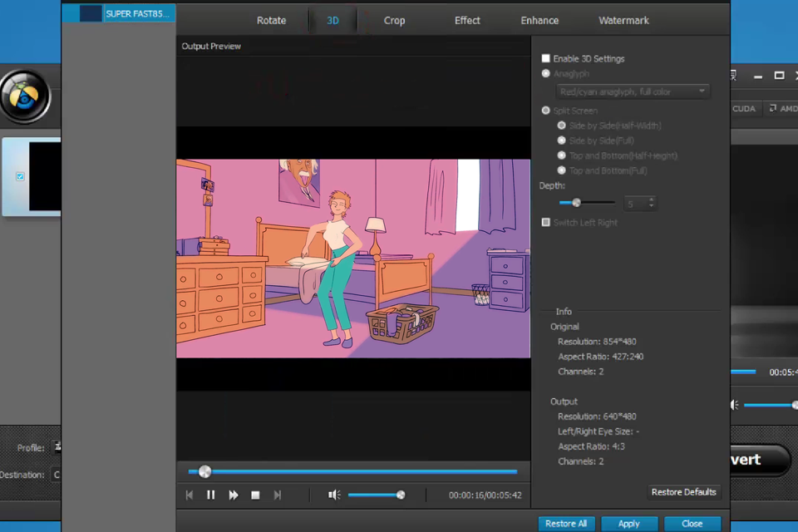This screenshot has height=532, width=798.
Task: Mute the preview volume speaker icon
Action: point(334,495)
